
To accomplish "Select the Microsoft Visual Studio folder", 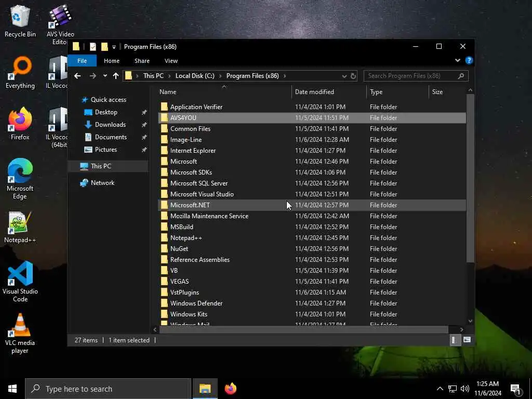I will tap(312, 194).
